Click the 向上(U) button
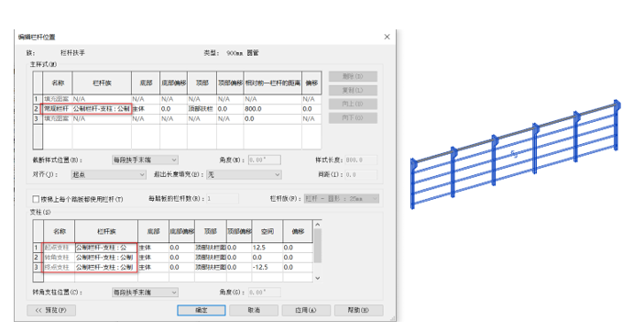The width and height of the screenshot is (644, 332). pyautogui.click(x=353, y=104)
